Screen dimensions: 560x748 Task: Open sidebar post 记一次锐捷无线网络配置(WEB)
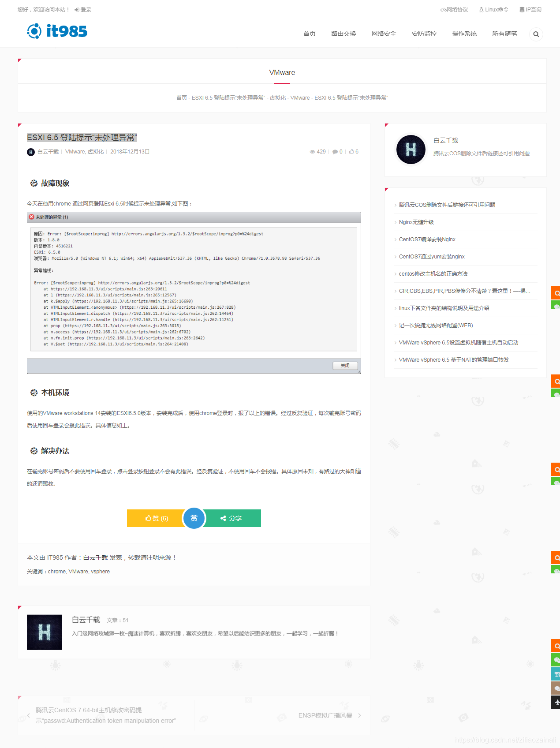click(x=436, y=325)
